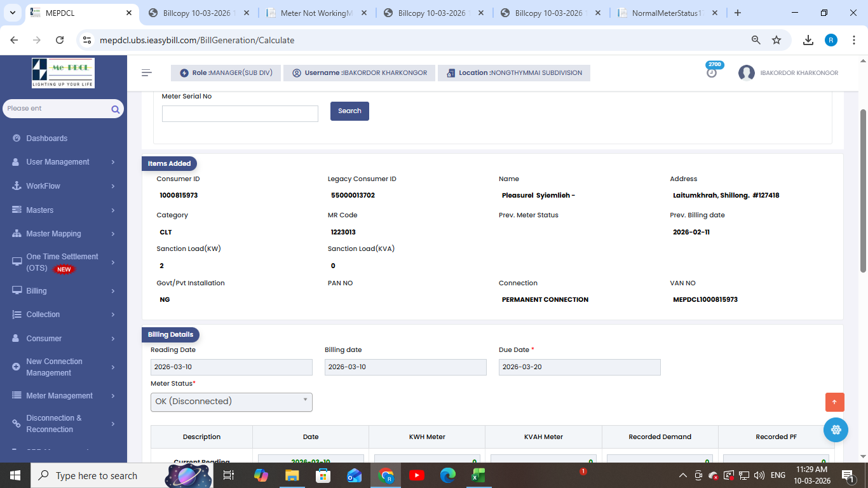Click the hamburger menu toggle icon
This screenshot has width=868, height=488.
point(147,73)
